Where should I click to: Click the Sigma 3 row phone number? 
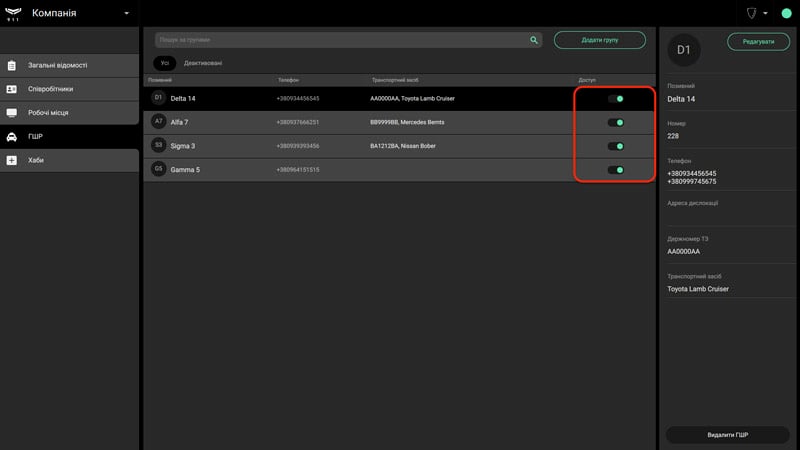297,146
